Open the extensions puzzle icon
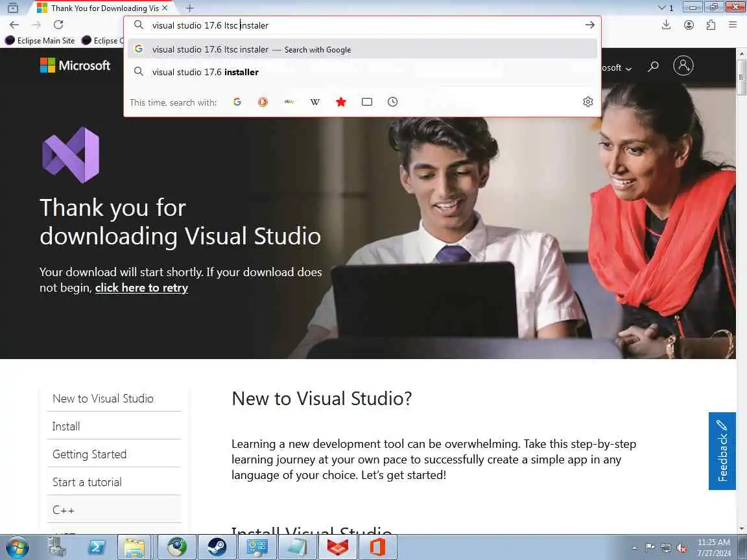Image resolution: width=747 pixels, height=560 pixels. tap(711, 25)
